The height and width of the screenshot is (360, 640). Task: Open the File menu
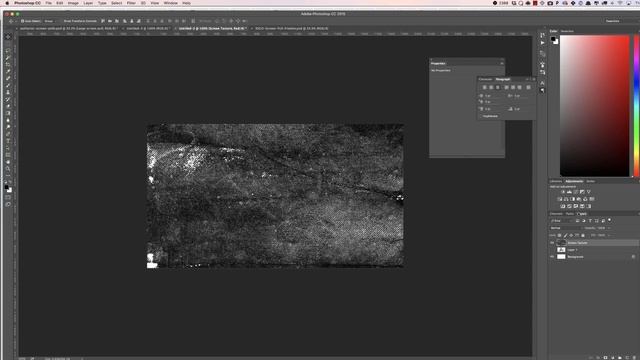tap(49, 3)
